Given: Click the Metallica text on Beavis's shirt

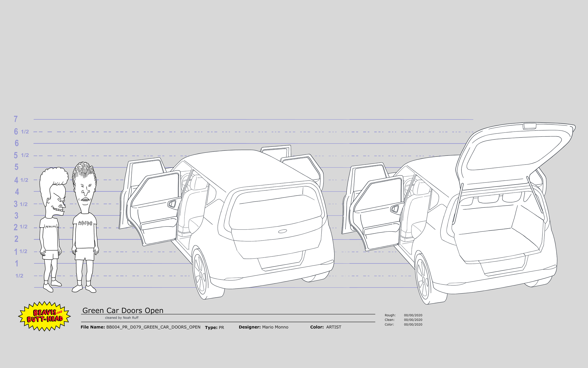Looking at the screenshot, I should (x=51, y=226).
